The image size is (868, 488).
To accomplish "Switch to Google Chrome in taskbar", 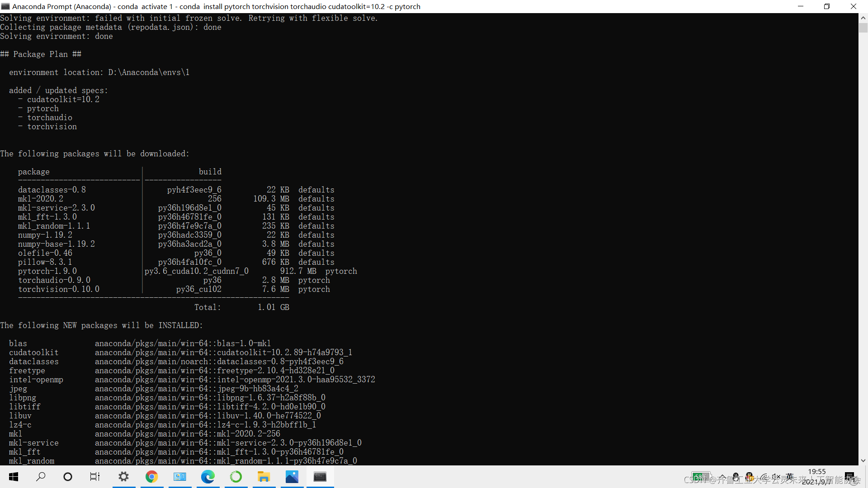I will pyautogui.click(x=151, y=477).
